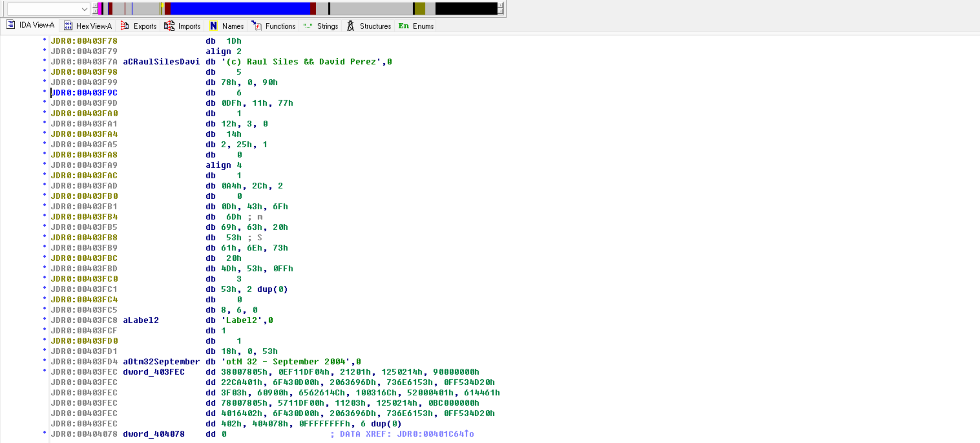Click the 'align 4' directive at 00403FA9

[224, 165]
